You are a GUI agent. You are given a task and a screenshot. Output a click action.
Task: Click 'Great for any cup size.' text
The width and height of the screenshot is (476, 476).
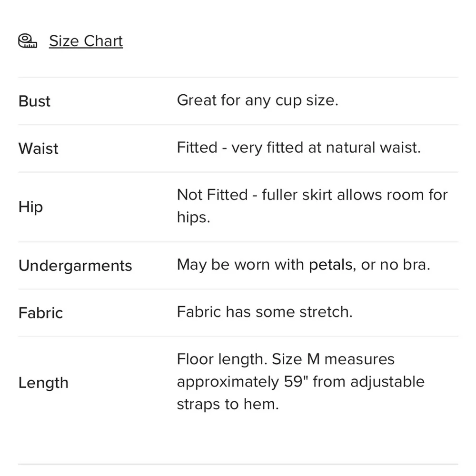click(257, 100)
